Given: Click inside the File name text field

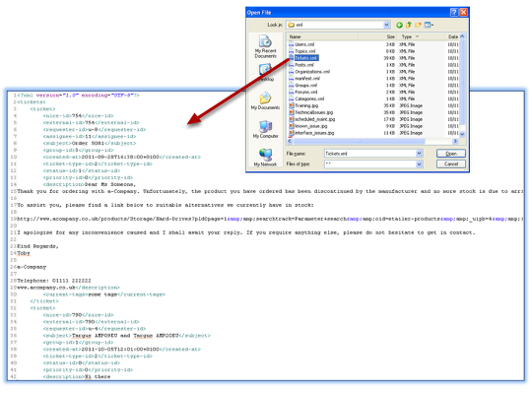Looking at the screenshot, I should tap(370, 154).
